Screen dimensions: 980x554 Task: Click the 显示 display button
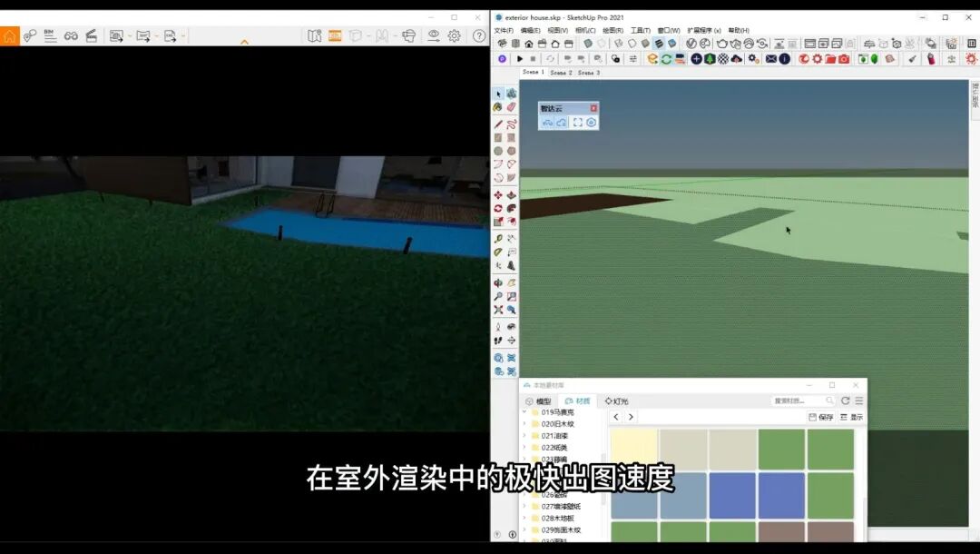tap(852, 417)
